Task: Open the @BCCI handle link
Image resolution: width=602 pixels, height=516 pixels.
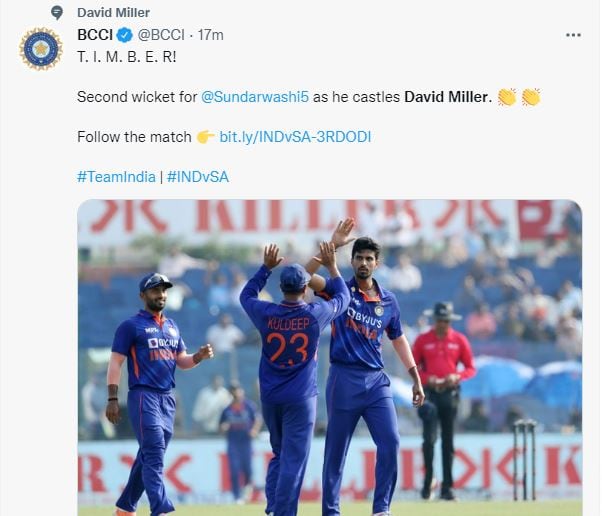Action: 161,35
